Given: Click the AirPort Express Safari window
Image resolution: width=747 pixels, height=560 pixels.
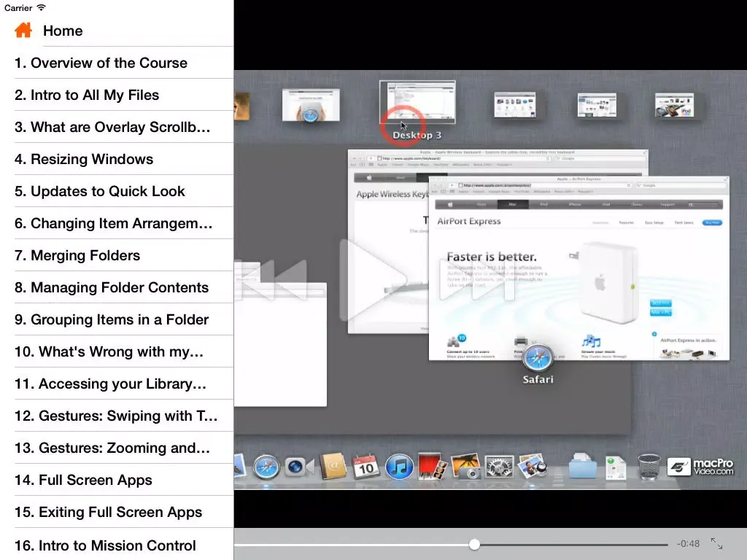Looking at the screenshot, I should pyautogui.click(x=578, y=268).
